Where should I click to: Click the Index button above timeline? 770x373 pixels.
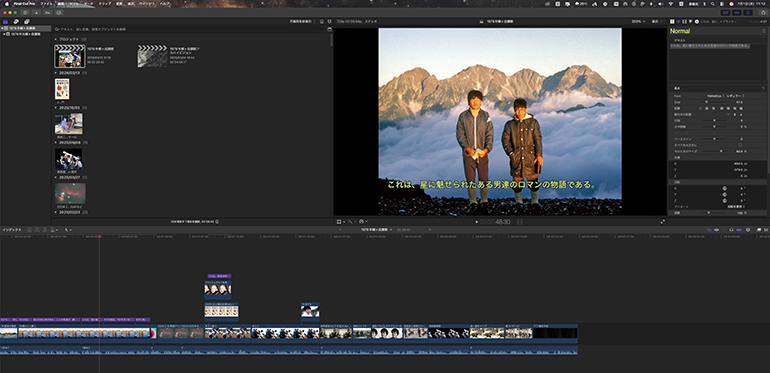pos(12,230)
